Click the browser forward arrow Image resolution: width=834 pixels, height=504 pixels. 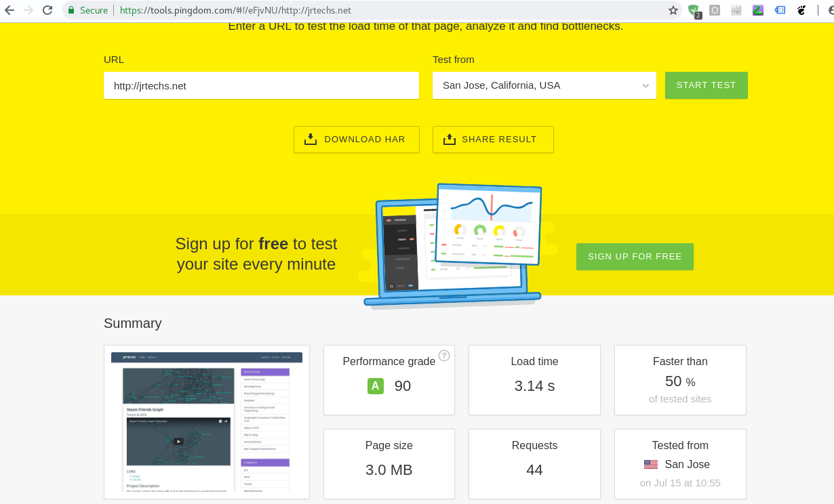[x=28, y=10]
